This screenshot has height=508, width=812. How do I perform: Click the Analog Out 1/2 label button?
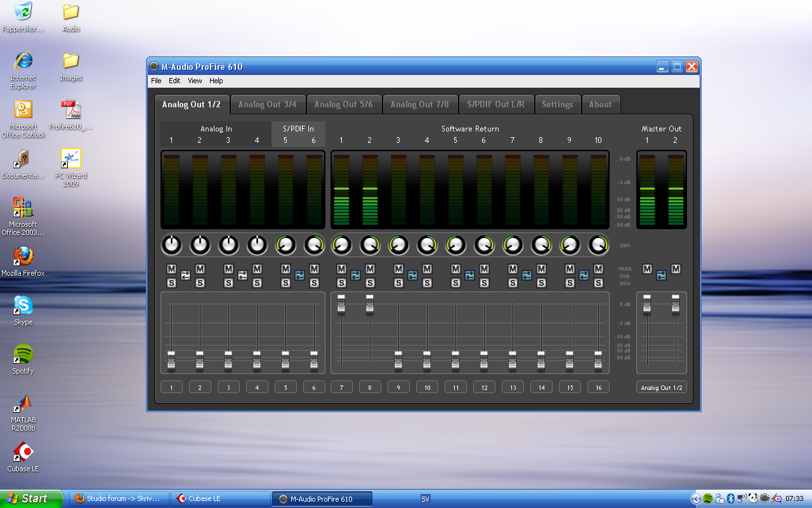pyautogui.click(x=662, y=387)
